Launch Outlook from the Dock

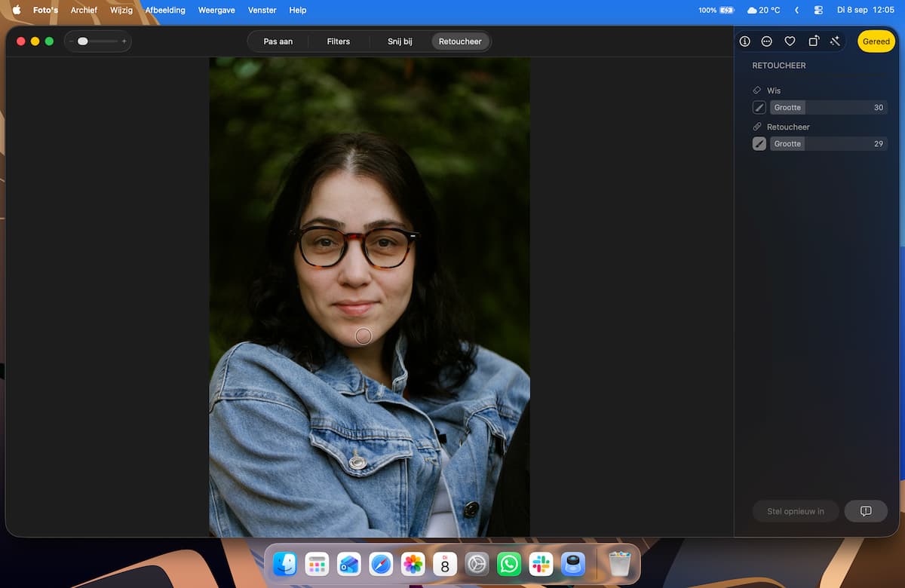point(348,563)
